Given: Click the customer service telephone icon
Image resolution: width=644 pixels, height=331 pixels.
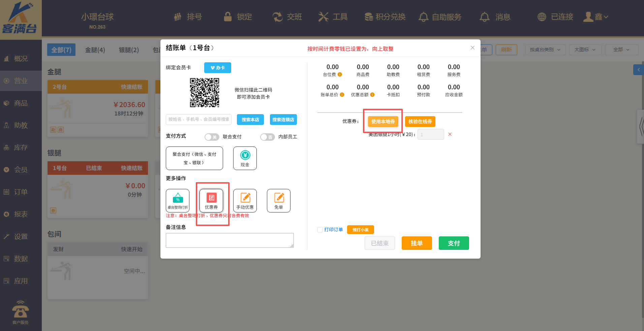Looking at the screenshot, I should 21,310.
